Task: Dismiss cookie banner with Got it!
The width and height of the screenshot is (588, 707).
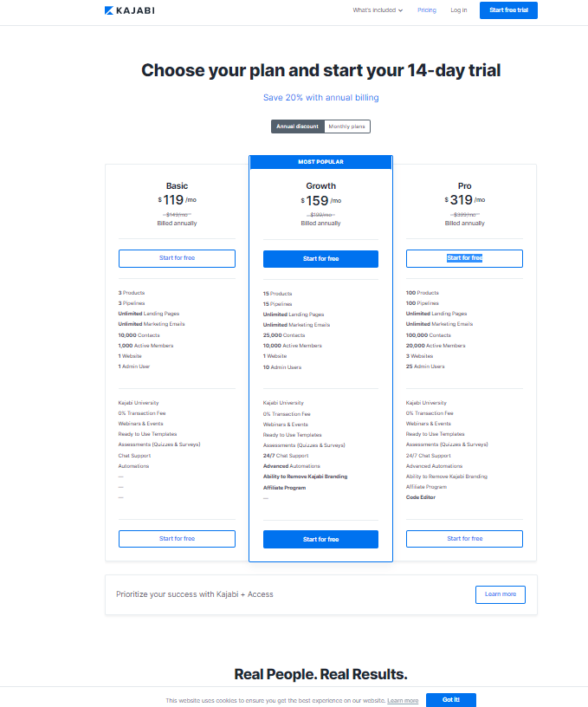Action: click(450, 700)
